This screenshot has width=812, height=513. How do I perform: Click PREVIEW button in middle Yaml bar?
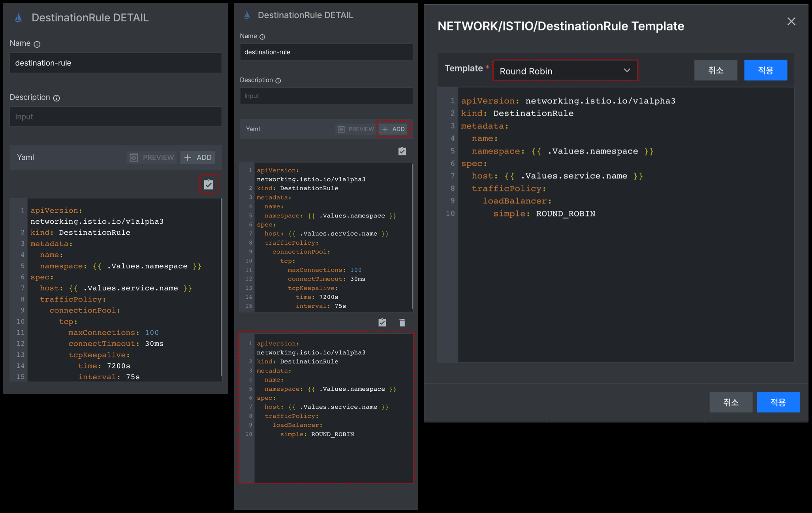(355, 129)
